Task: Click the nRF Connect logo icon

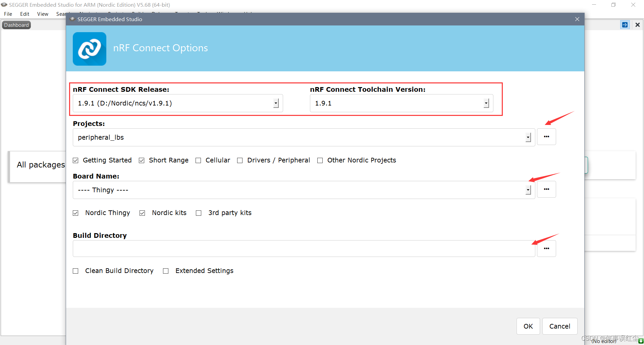Action: (x=90, y=49)
